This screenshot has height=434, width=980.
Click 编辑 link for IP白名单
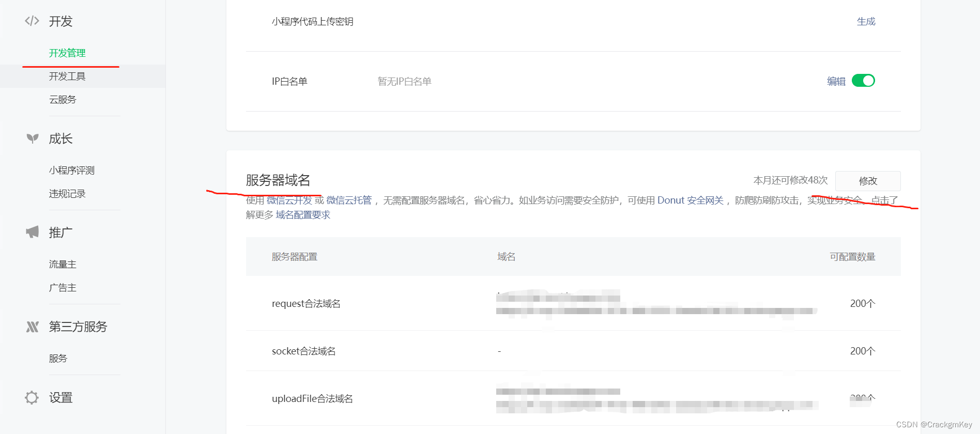[x=836, y=81]
